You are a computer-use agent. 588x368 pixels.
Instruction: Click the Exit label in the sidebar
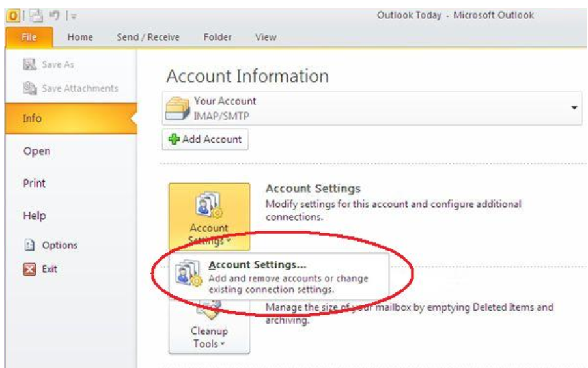[x=49, y=269]
